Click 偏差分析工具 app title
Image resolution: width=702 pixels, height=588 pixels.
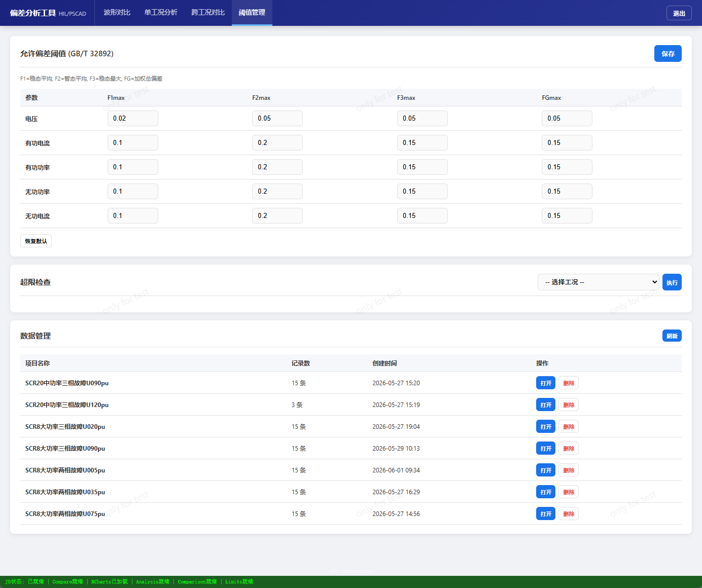coord(33,13)
